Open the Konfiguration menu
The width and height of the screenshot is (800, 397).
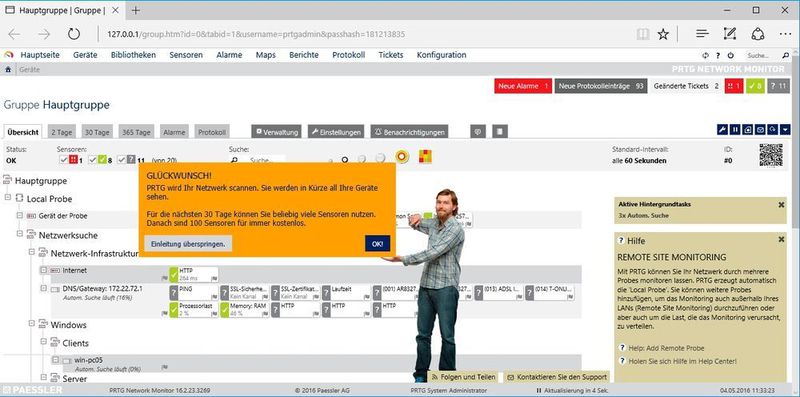click(441, 55)
